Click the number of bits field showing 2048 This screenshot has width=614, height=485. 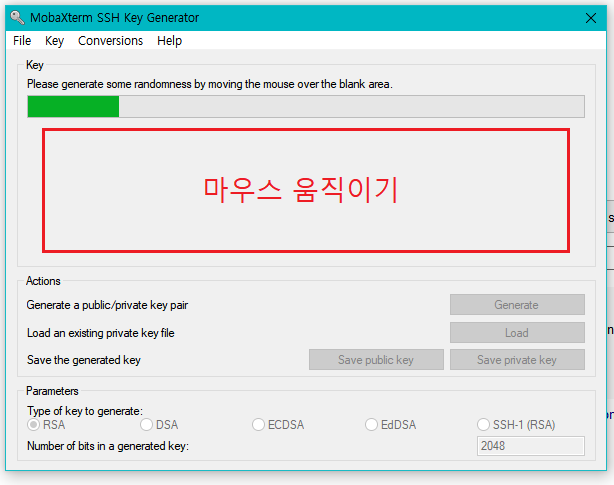531,446
